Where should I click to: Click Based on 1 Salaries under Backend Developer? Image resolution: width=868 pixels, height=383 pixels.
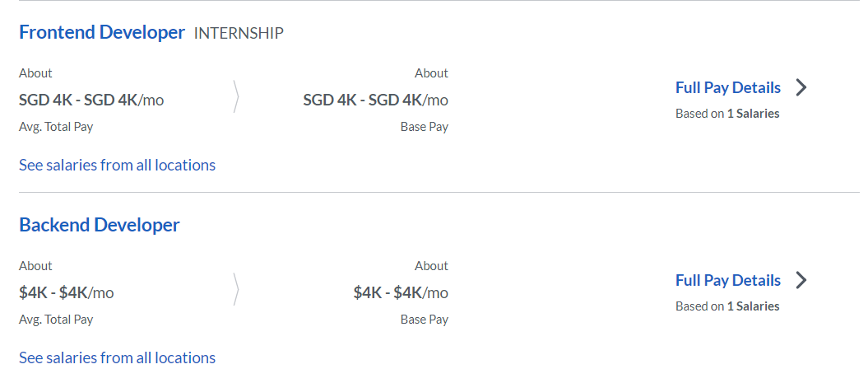coord(727,306)
